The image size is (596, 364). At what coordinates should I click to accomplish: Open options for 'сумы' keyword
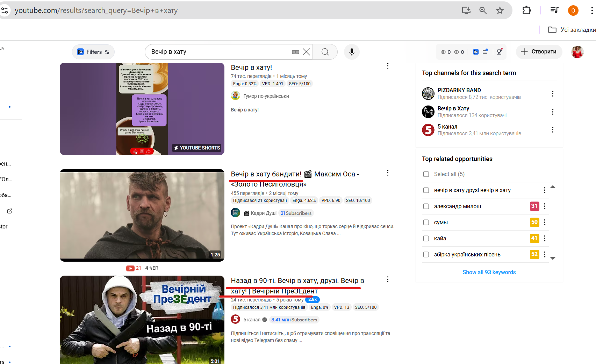pos(545,223)
